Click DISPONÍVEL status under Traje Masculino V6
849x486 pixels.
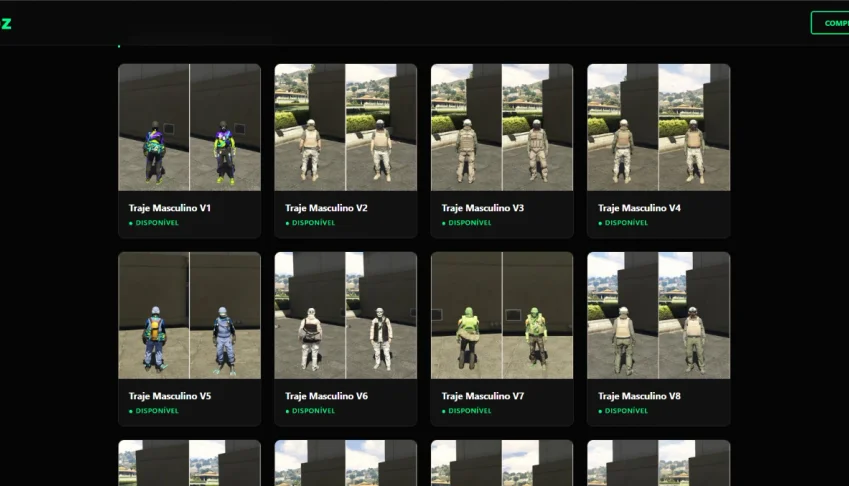[310, 411]
